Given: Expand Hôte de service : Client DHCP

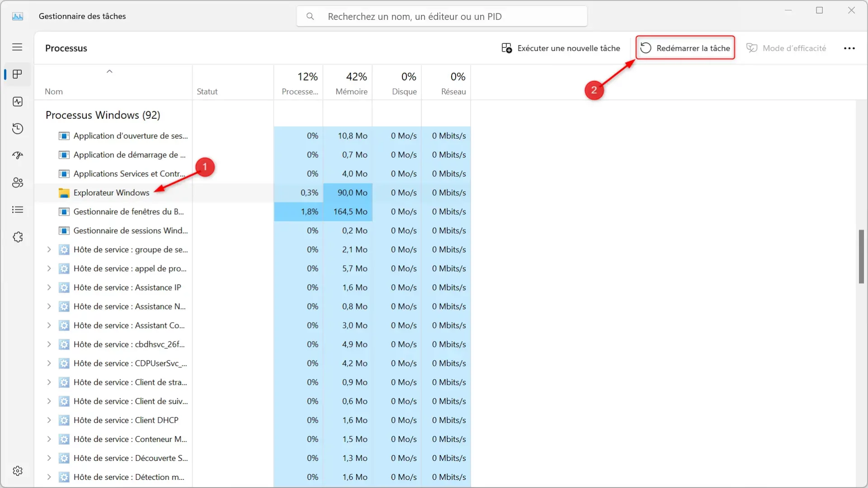Looking at the screenshot, I should pyautogui.click(x=49, y=420).
